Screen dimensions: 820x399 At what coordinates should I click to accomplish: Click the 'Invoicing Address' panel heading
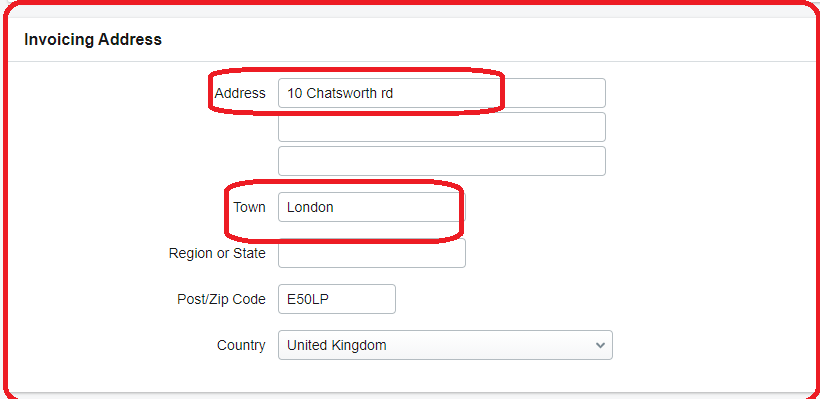pos(93,40)
